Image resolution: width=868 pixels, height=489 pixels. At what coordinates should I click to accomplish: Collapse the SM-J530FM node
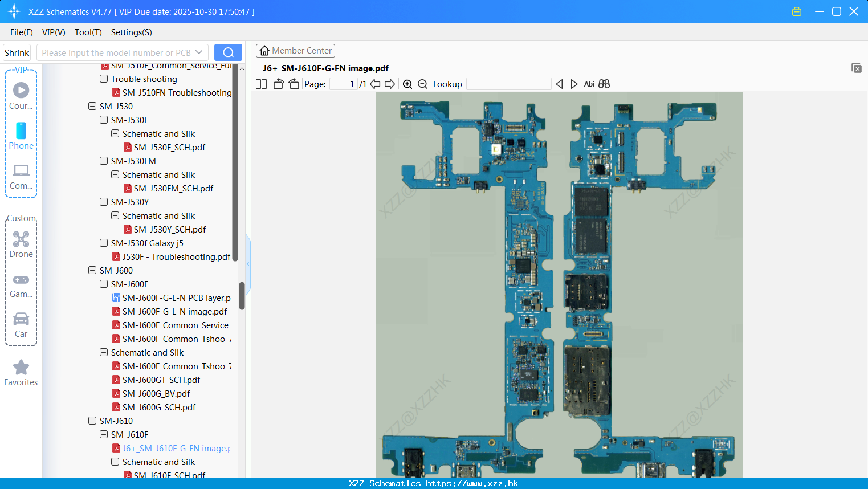coord(104,161)
